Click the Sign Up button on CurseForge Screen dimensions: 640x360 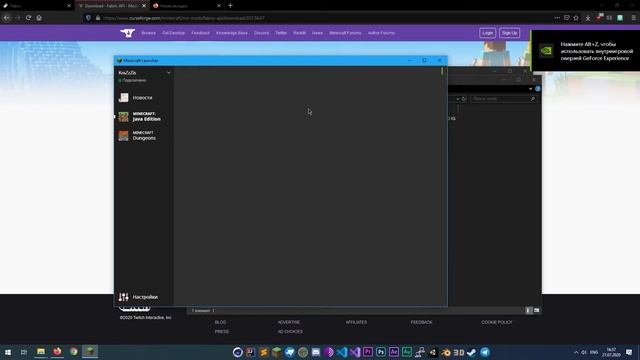(x=509, y=33)
